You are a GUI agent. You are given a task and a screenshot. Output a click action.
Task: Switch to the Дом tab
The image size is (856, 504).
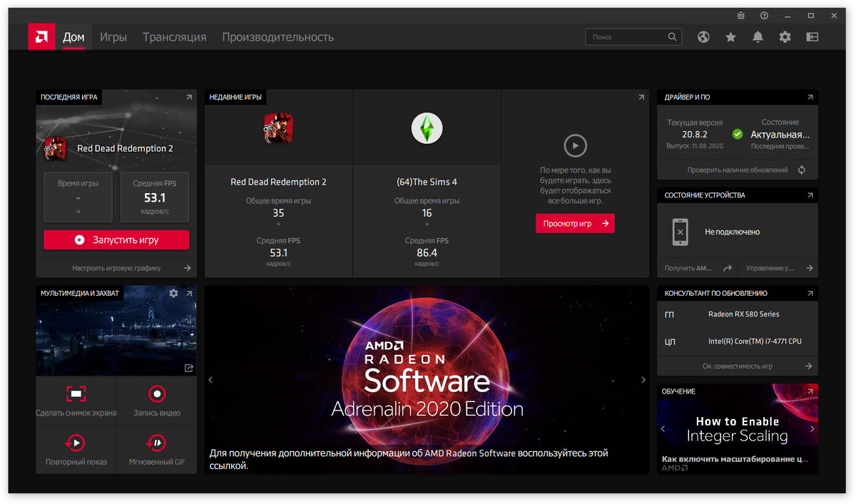point(73,37)
